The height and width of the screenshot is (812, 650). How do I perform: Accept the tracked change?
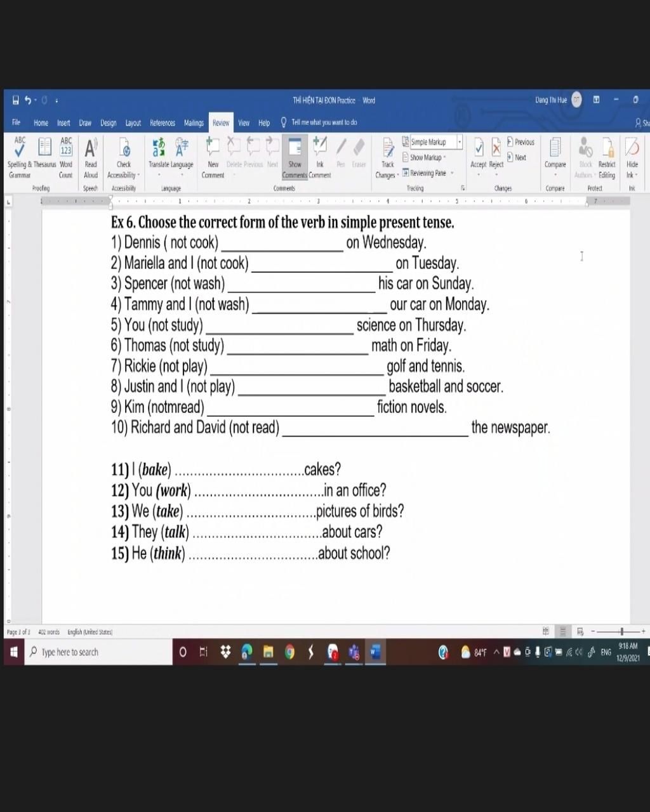[x=479, y=153]
